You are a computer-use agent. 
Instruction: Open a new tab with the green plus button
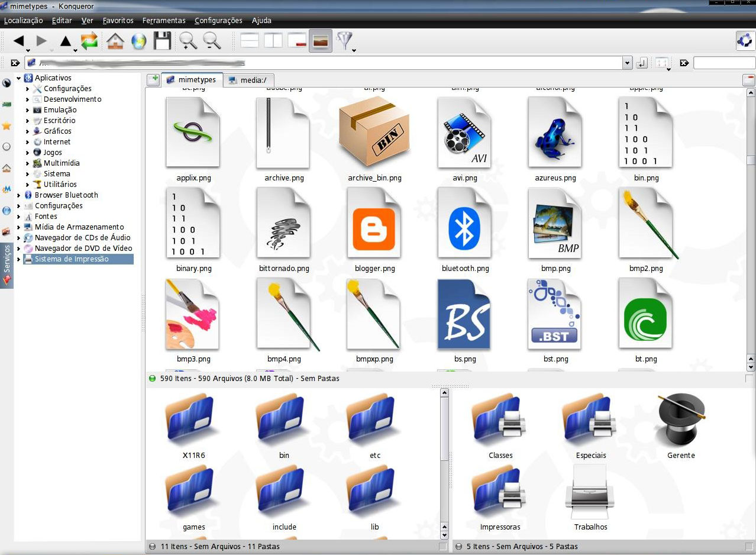pyautogui.click(x=153, y=79)
